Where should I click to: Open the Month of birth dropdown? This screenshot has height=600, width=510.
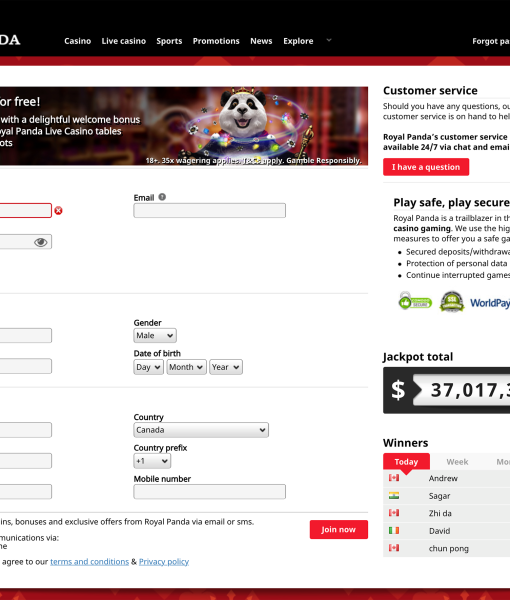point(186,367)
